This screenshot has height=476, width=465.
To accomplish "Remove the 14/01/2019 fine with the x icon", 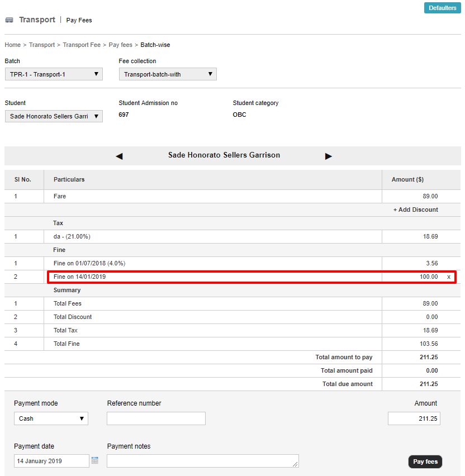I will pos(449,277).
